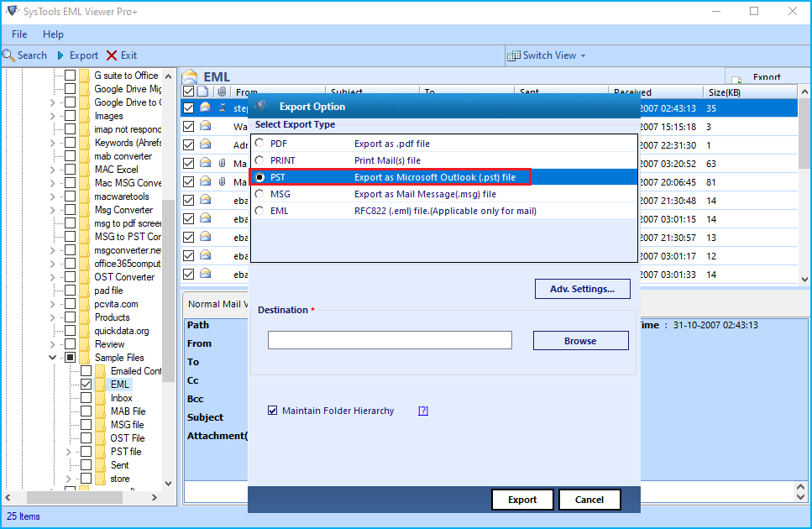Click the mail list scroll down arrow

click(804, 279)
